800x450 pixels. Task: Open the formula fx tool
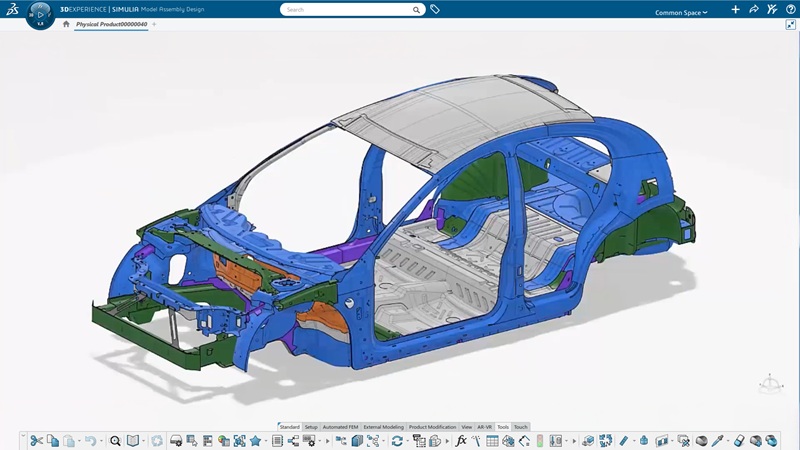point(461,441)
